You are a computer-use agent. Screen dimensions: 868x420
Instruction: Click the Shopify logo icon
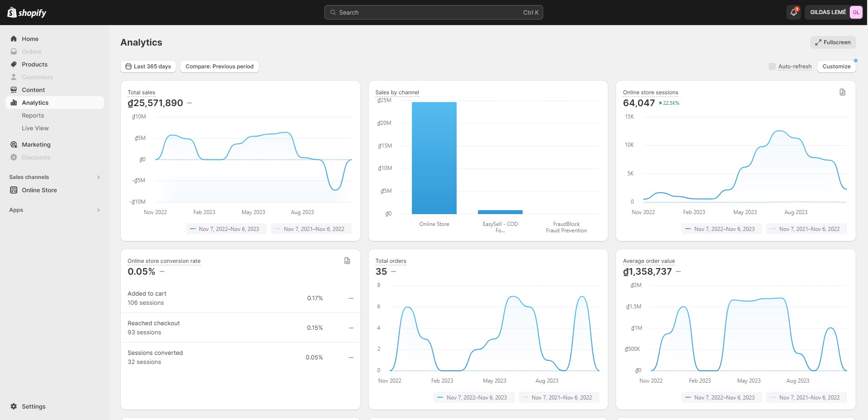(12, 12)
